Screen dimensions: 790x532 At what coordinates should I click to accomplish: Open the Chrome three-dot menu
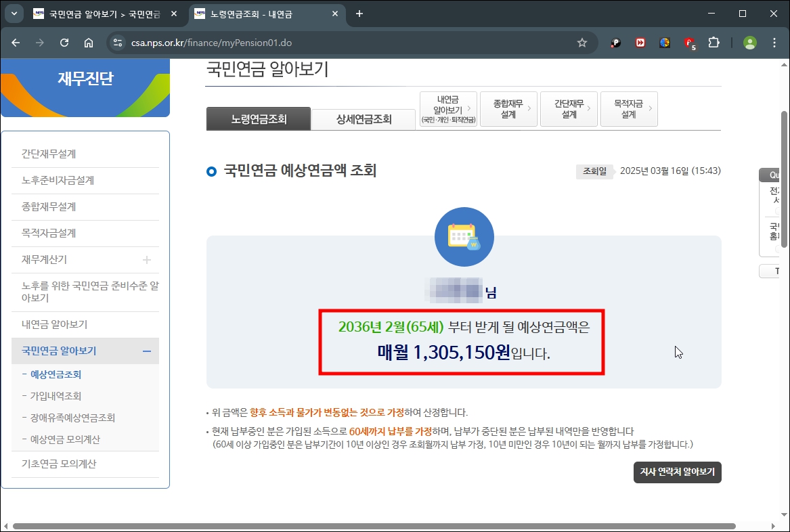(774, 42)
